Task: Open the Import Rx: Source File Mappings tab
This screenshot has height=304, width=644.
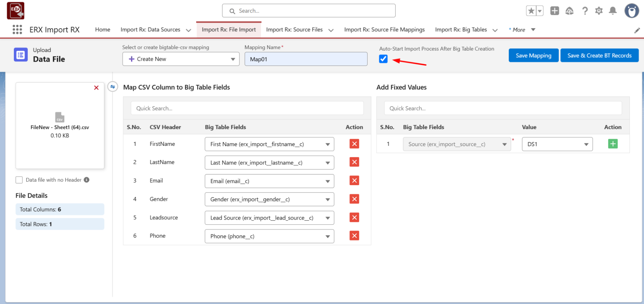Action: pos(384,30)
